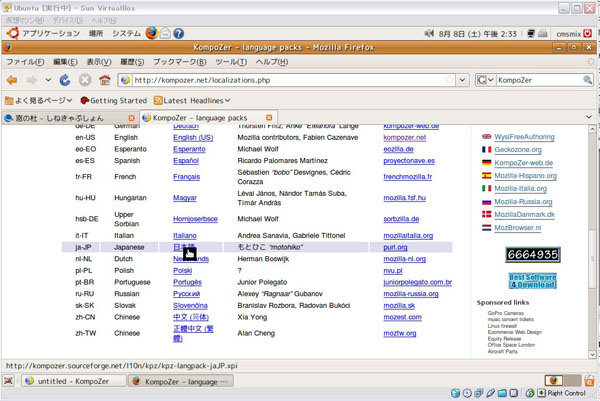
Task: Open the ツール(T) menu
Action: (x=231, y=62)
